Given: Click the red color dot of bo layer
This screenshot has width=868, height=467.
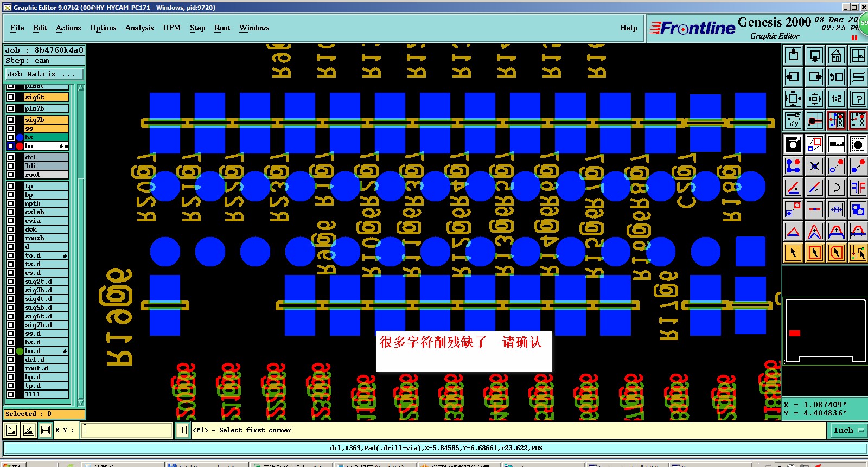Looking at the screenshot, I should tap(20, 146).
